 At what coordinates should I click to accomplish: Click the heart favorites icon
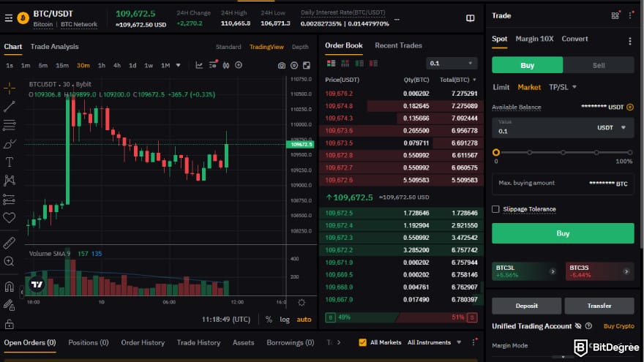(9, 217)
